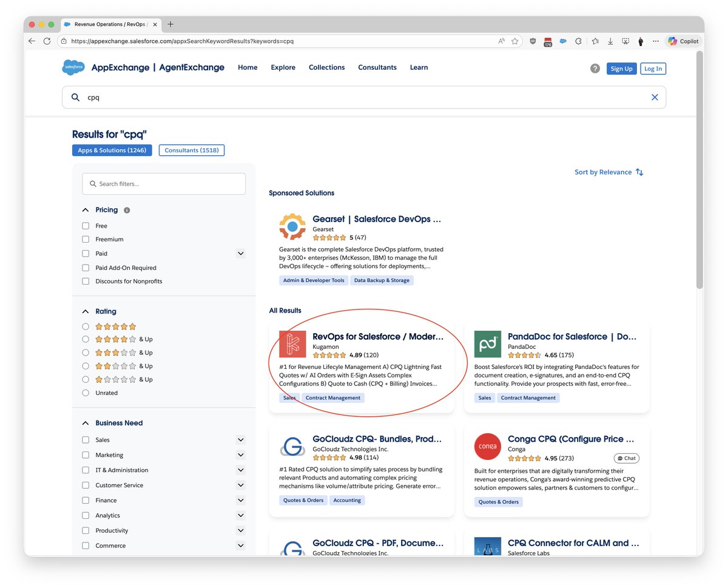Select the Unrated radio button

tap(86, 393)
